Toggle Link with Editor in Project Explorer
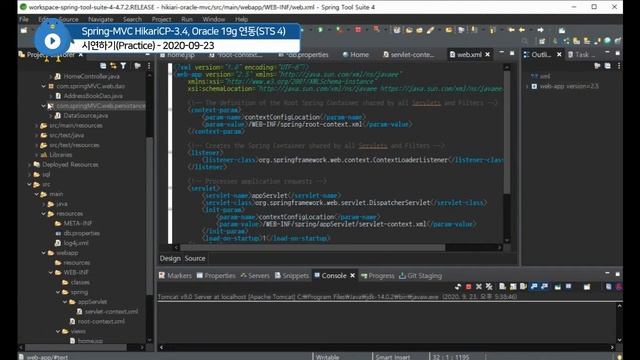Viewport: 640px width, 360px height. point(113,66)
